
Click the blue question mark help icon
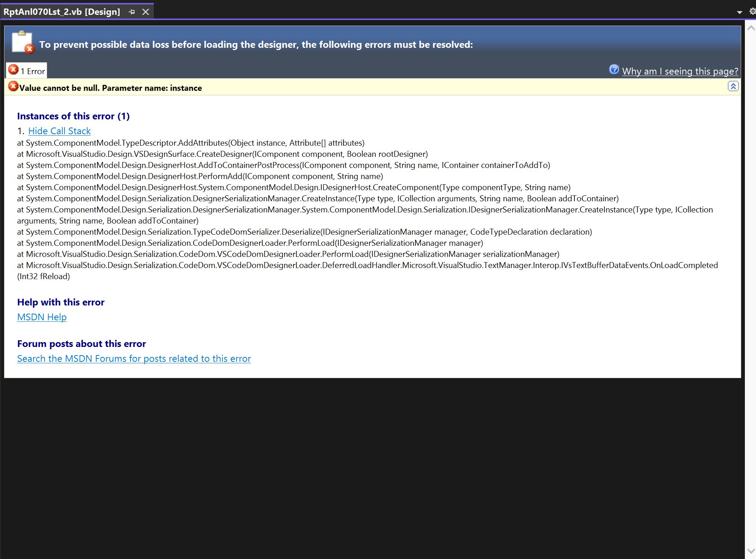(614, 69)
